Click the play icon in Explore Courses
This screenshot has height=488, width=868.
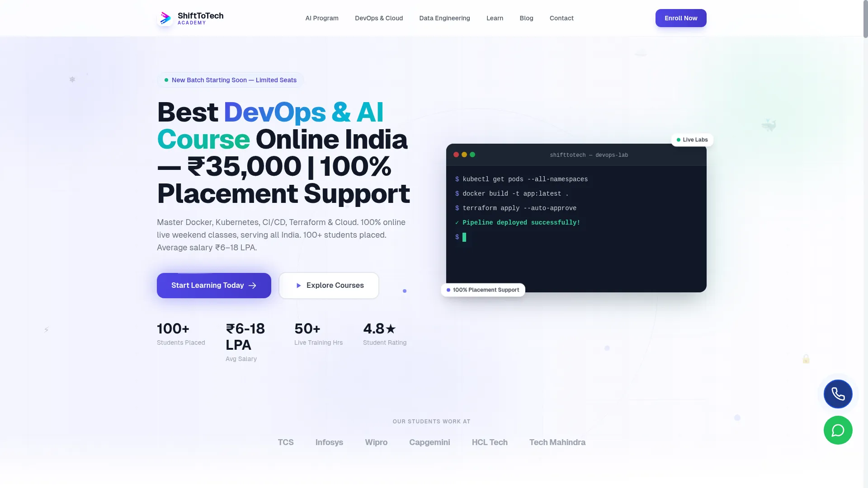pyautogui.click(x=298, y=286)
